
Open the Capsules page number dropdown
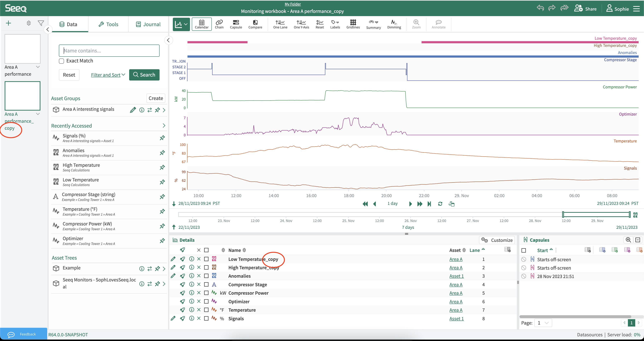(x=543, y=323)
